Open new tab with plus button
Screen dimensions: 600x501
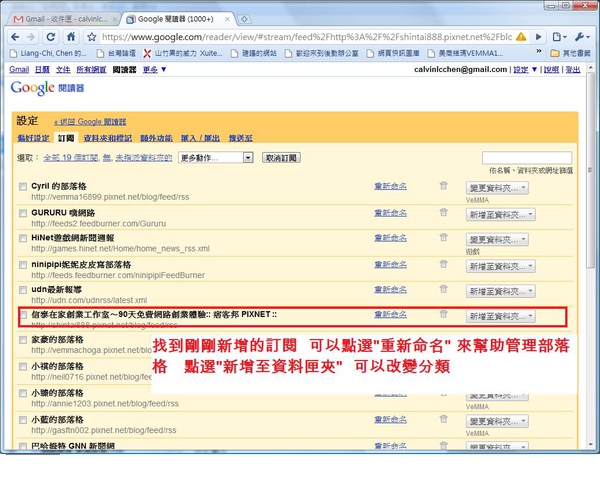pyautogui.click(x=246, y=18)
